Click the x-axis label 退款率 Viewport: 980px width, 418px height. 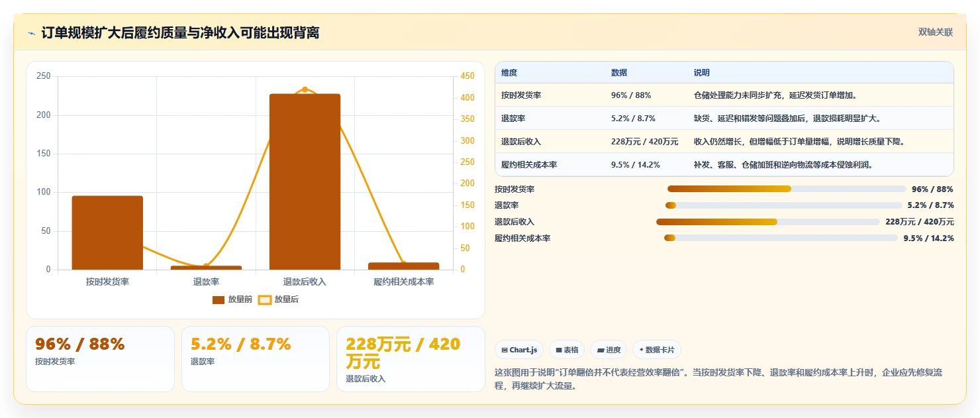coord(206,282)
